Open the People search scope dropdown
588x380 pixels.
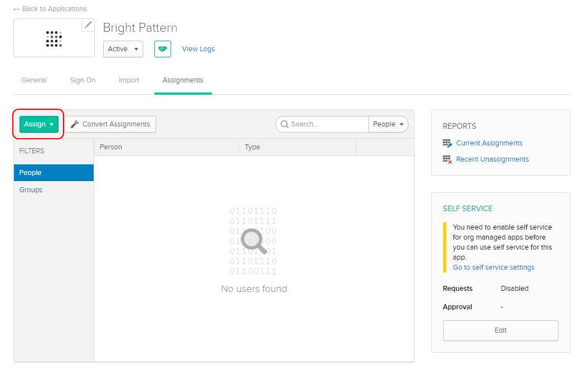pyautogui.click(x=388, y=124)
